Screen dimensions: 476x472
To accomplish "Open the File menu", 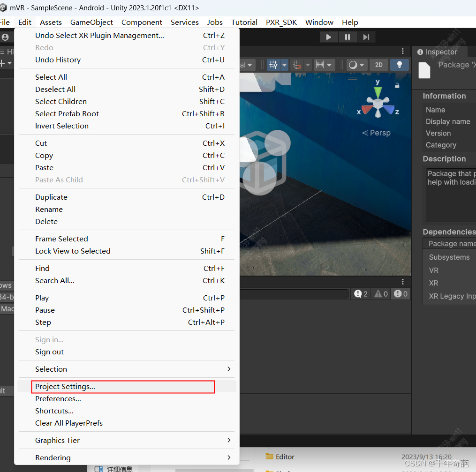I will (5, 22).
